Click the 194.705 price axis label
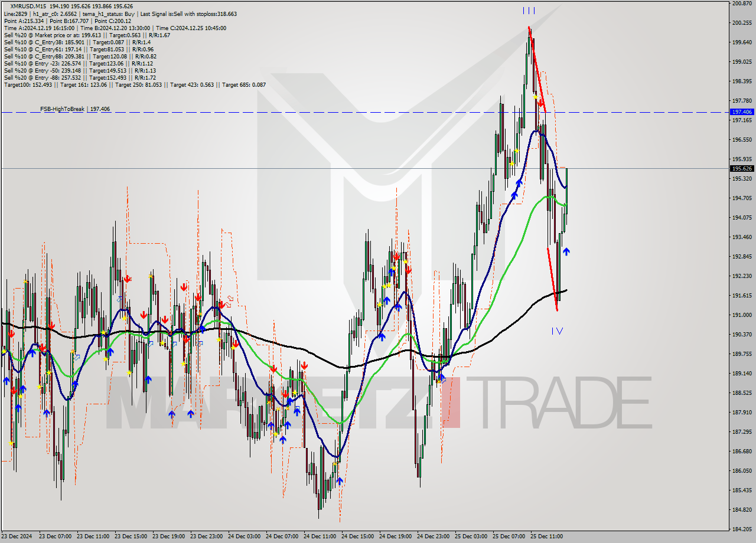This screenshot has width=756, height=543. 742,198
